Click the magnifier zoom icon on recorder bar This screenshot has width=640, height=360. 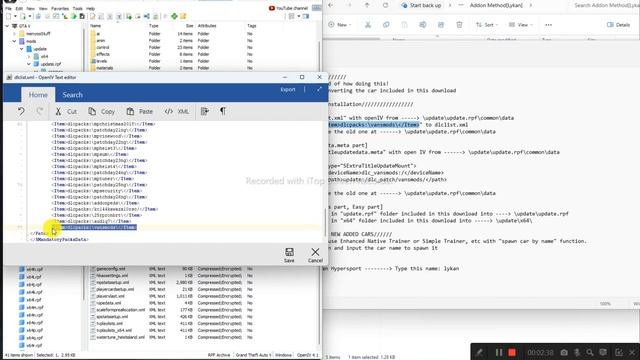click(x=590, y=352)
